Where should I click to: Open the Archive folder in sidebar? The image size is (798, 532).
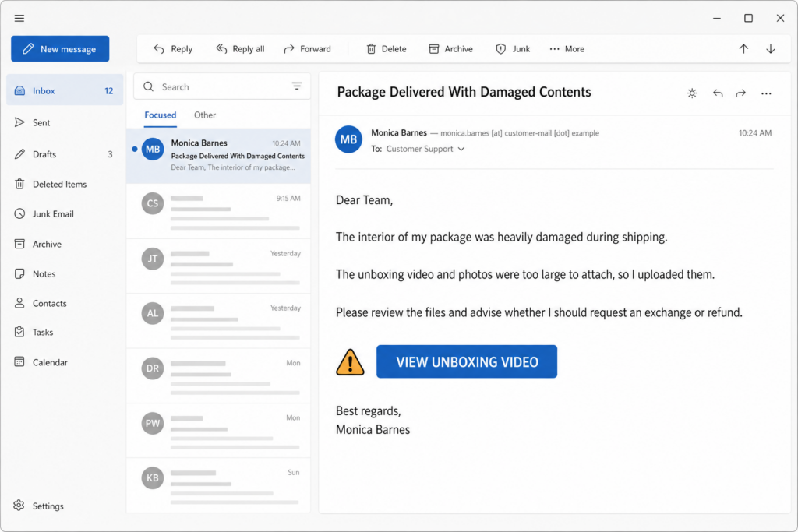65,244
